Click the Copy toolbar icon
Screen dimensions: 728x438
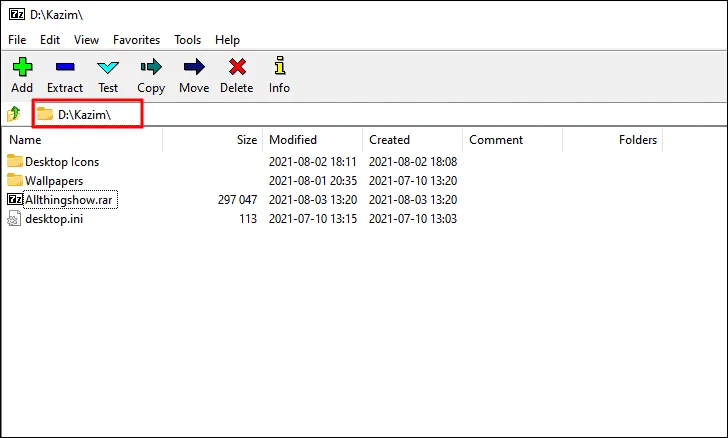151,68
